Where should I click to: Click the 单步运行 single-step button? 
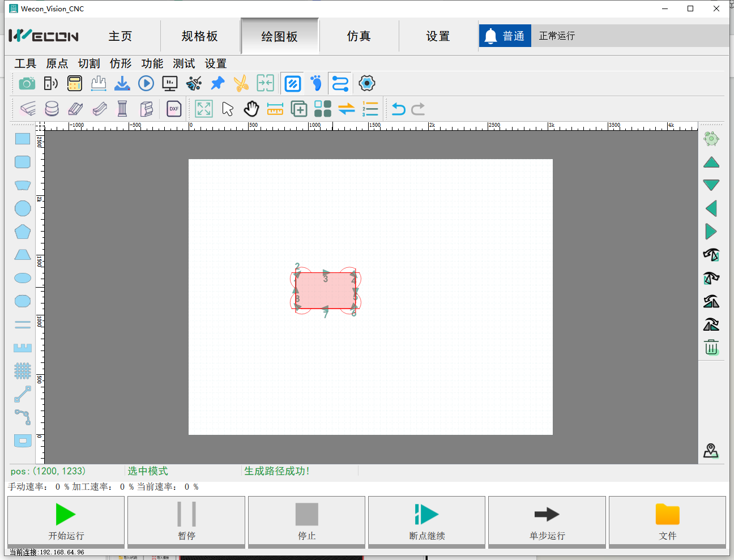547,521
